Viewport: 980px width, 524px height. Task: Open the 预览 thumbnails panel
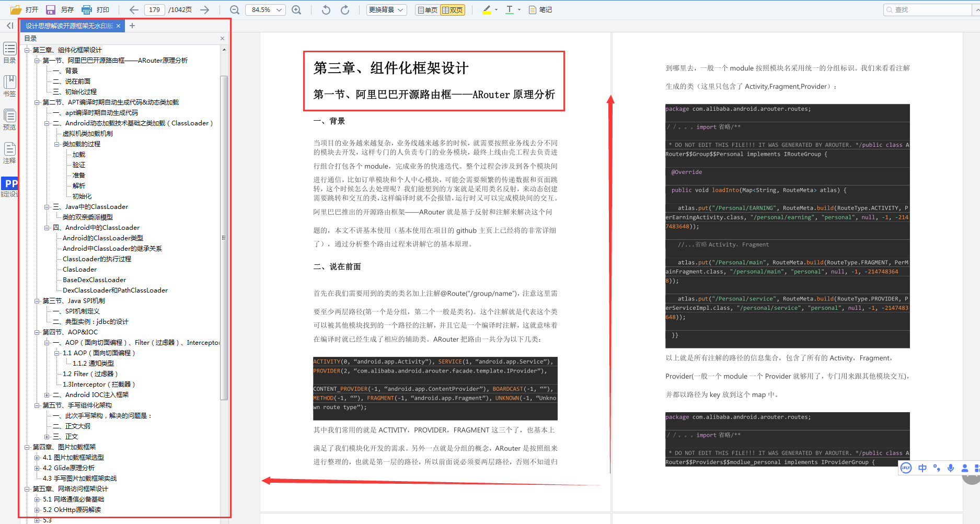tap(9, 120)
